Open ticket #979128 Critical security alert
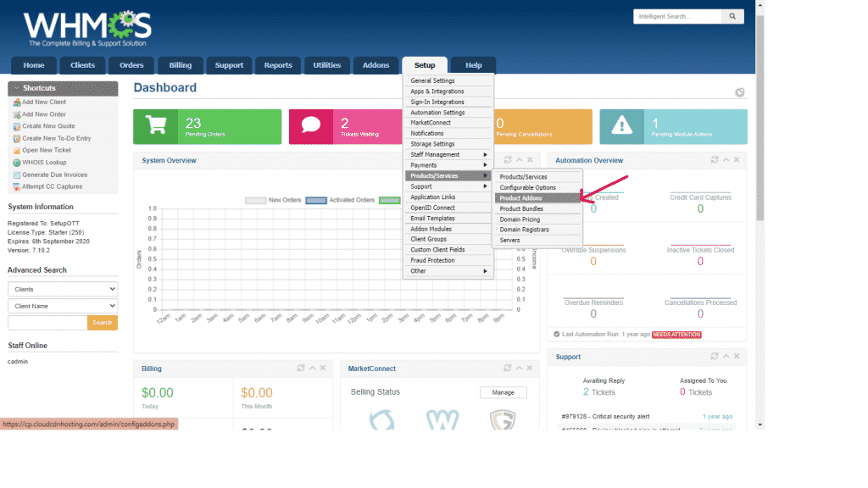Screen dimensions: 868x488 click(605, 417)
